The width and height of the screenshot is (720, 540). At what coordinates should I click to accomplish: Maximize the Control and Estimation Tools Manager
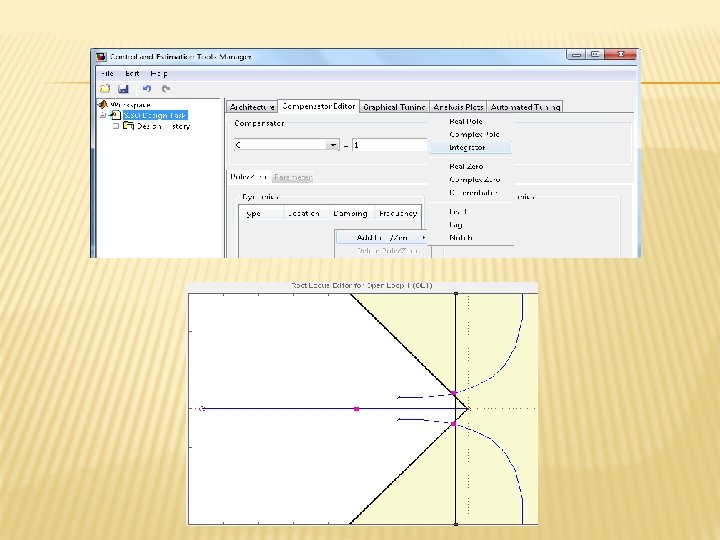595,55
